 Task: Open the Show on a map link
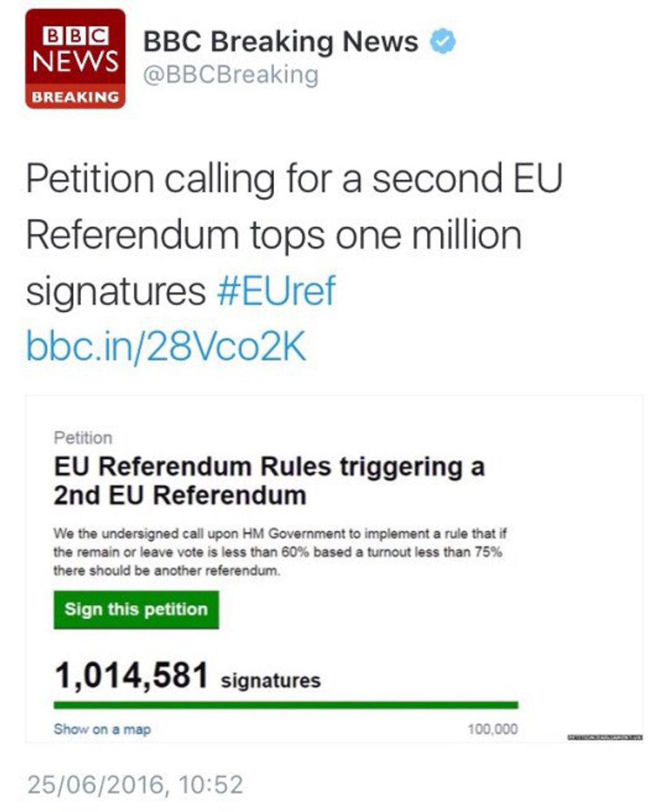tap(102, 730)
